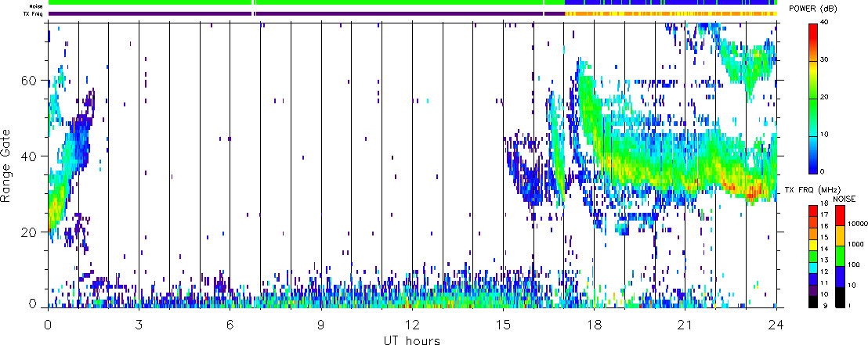This screenshot has height=345, width=868.
Task: Click the '100' label on NOISE scale
Action: (854, 265)
